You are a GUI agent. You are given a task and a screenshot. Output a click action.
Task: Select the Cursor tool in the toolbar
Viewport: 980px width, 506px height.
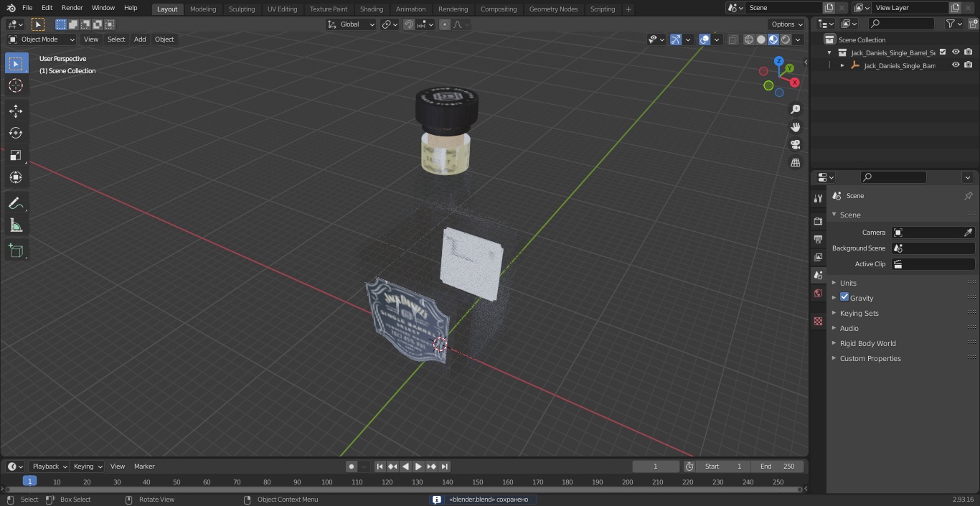point(16,85)
